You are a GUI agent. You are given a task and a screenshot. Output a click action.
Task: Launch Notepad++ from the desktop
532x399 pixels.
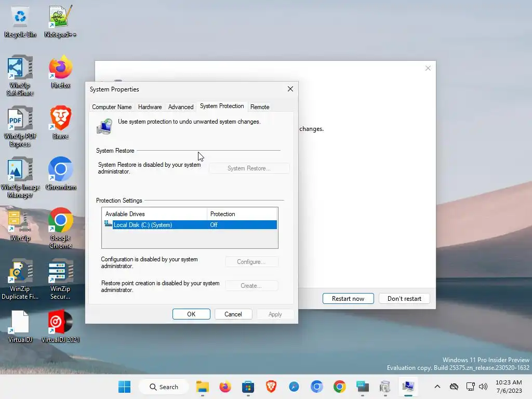60,21
